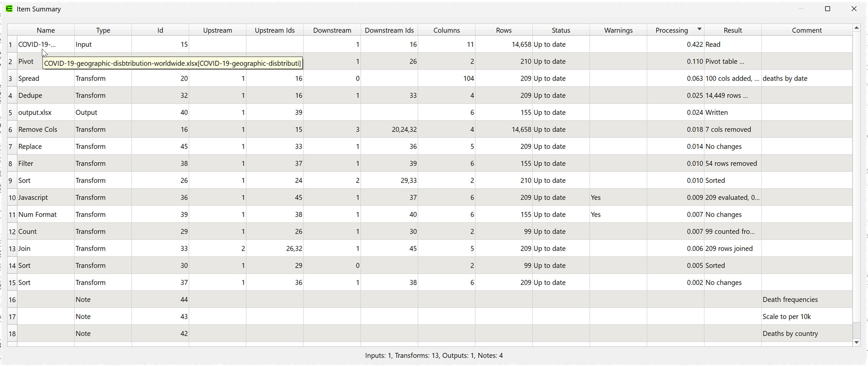Viewport: 868px width, 367px height.
Task: Select the Replace name cell
Action: pyautogui.click(x=46, y=146)
